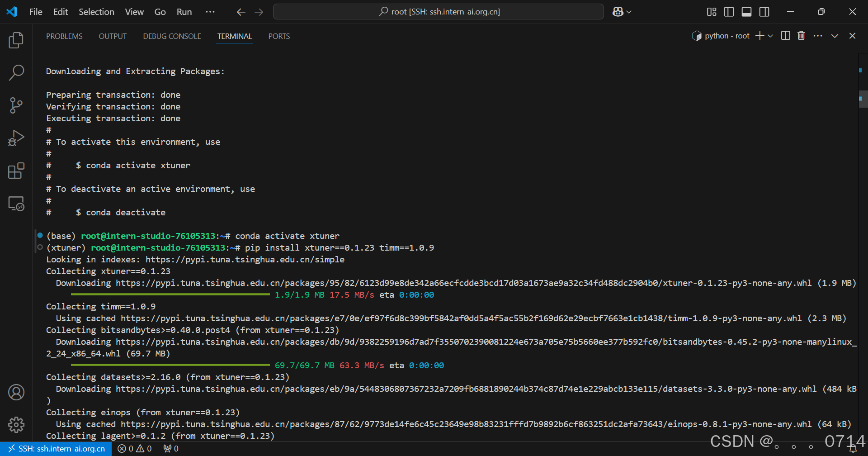868x456 pixels.
Task: Maximize the panel with chevron
Action: [x=835, y=36]
